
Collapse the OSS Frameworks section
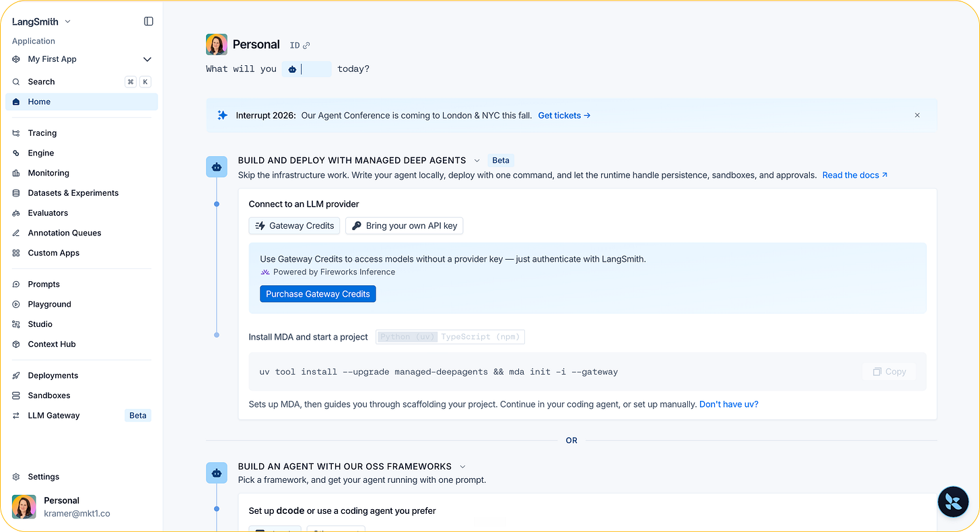tap(462, 467)
